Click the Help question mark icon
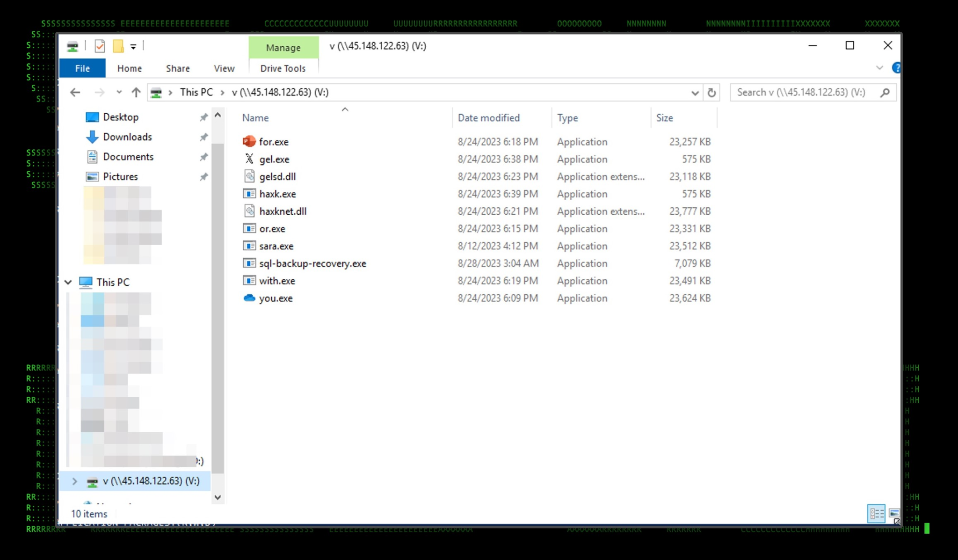Screen dimensions: 958x560 coord(896,68)
